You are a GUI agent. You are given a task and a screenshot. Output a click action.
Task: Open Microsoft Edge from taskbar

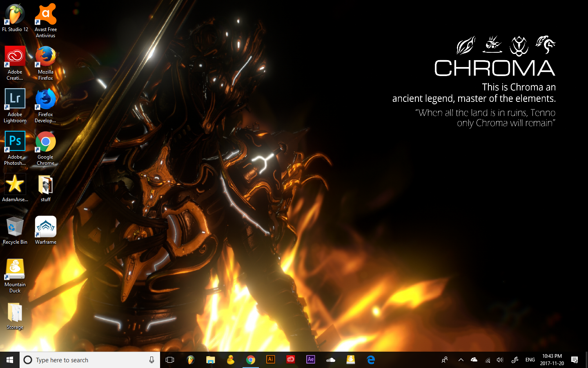[x=370, y=360]
